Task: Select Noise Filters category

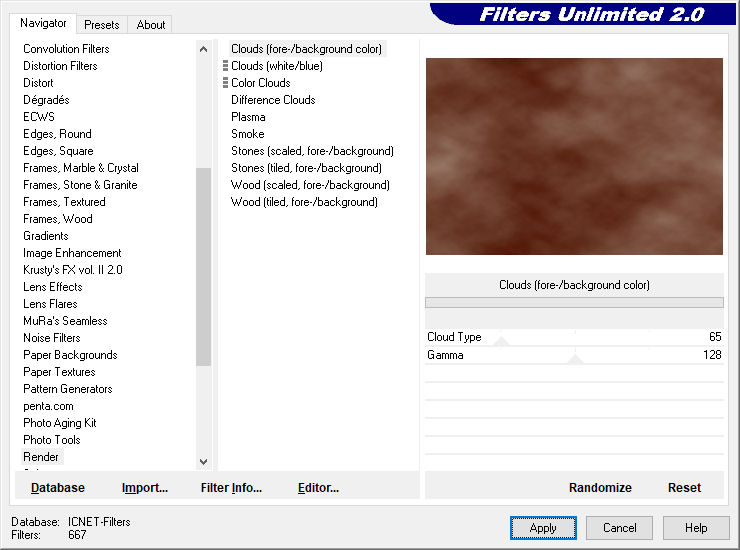Action: [x=51, y=338]
